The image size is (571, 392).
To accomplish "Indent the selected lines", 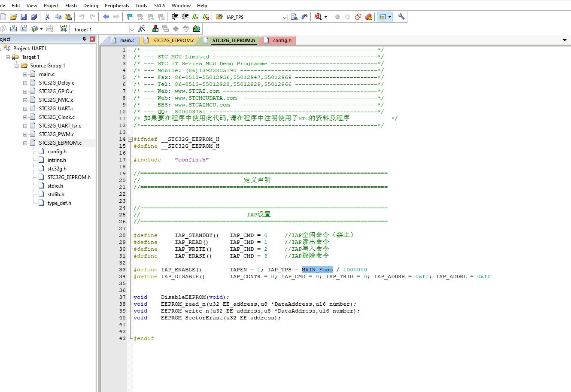I will point(175,17).
